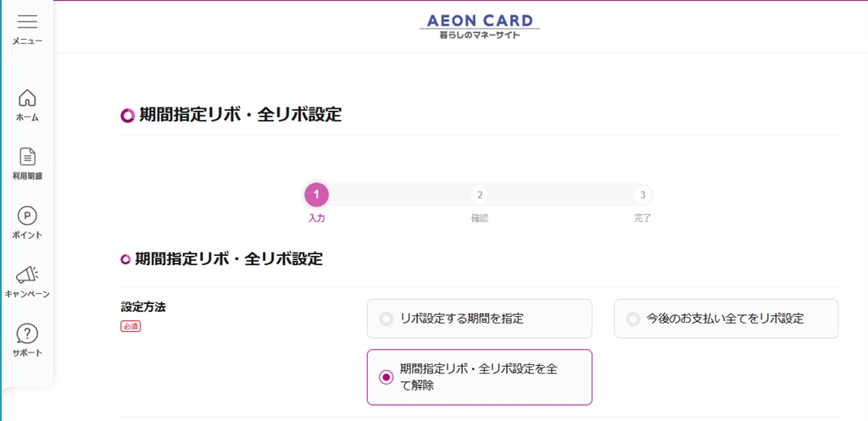Select 期間指定リボ・全リボ設定を全て解除 radio option

(x=387, y=377)
